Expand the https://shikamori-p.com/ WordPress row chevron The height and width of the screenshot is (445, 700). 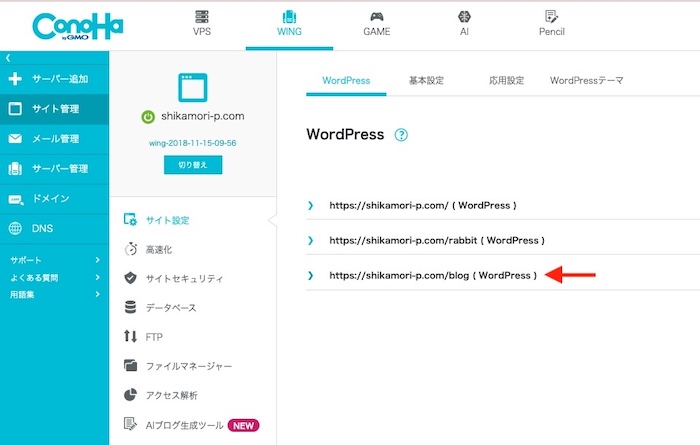310,205
